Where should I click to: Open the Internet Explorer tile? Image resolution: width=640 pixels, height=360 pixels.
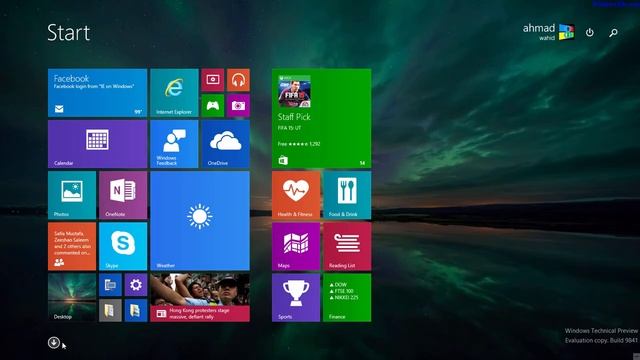174,93
